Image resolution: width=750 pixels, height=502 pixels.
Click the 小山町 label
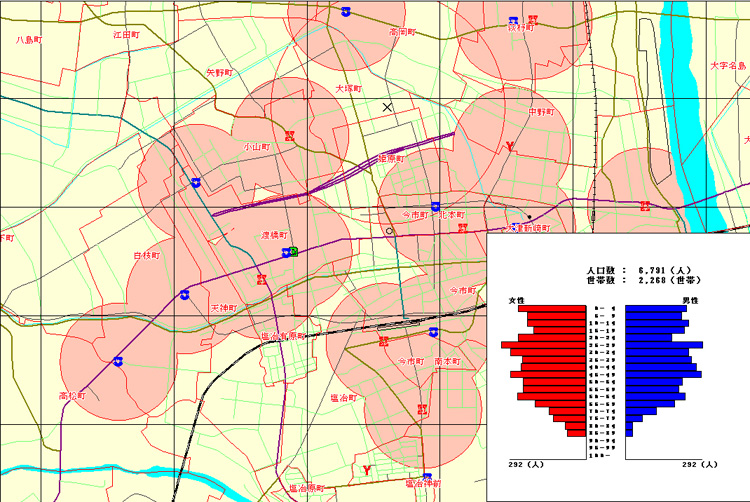click(x=257, y=147)
